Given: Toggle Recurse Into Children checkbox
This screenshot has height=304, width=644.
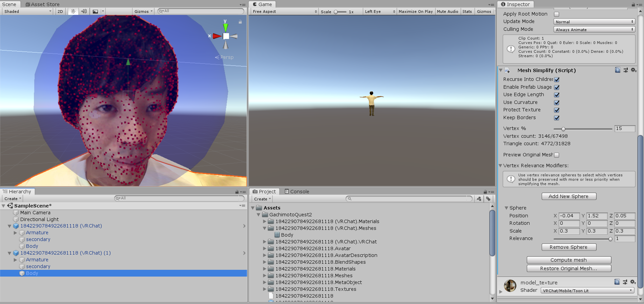Looking at the screenshot, I should (x=557, y=80).
